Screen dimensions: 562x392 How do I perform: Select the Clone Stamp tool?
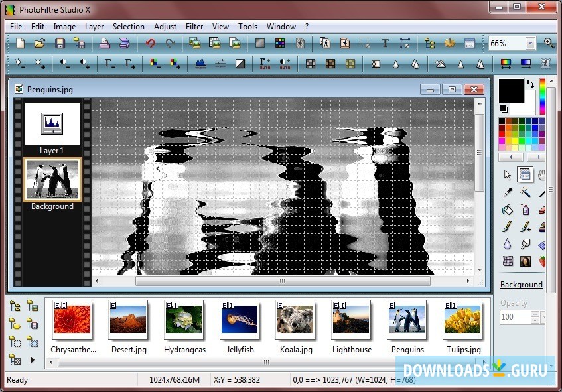542,227
